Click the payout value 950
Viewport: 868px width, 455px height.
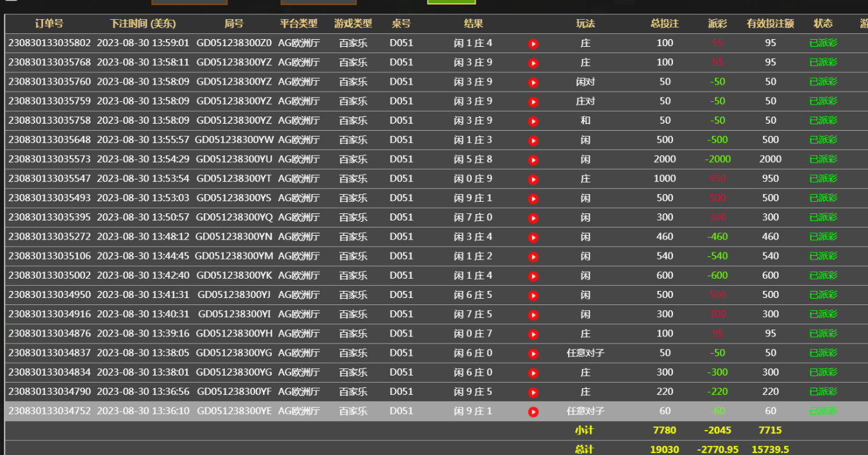pyautogui.click(x=718, y=178)
